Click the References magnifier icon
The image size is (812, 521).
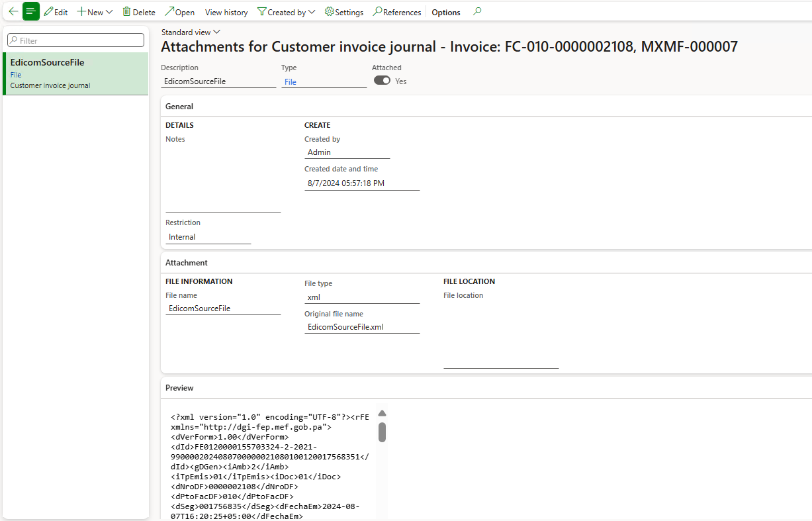coord(377,11)
